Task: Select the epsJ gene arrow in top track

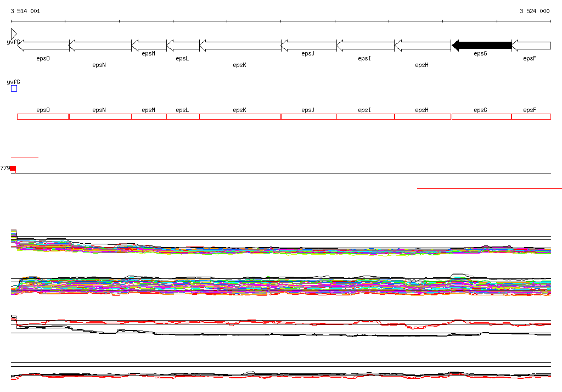Action: (309, 46)
